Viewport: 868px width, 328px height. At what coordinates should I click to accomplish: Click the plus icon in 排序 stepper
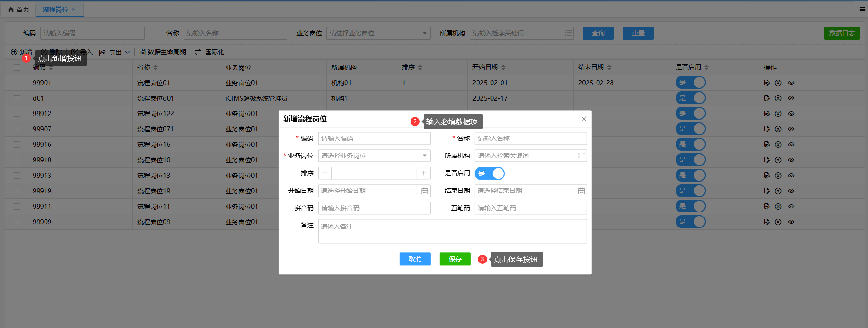pyautogui.click(x=423, y=173)
